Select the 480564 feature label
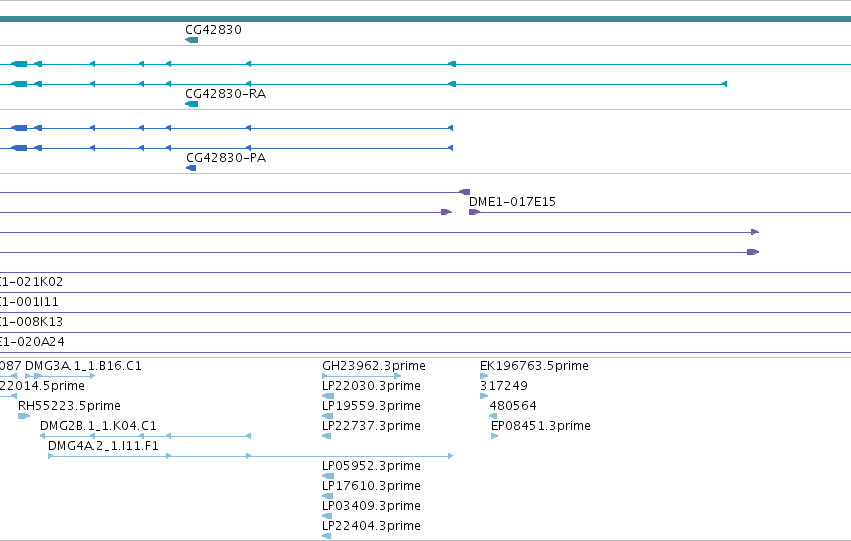Screen dimensions: 851x541 513,406
